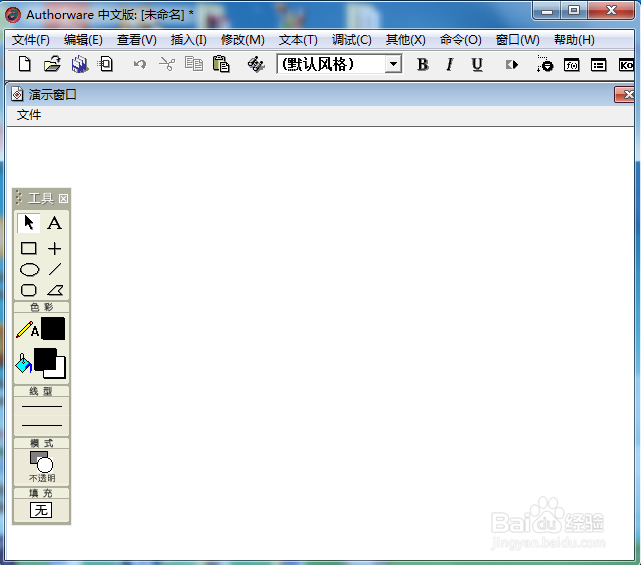Viewport: 641px width, 565px height.
Task: Open the Functions window icon
Action: coord(572,65)
